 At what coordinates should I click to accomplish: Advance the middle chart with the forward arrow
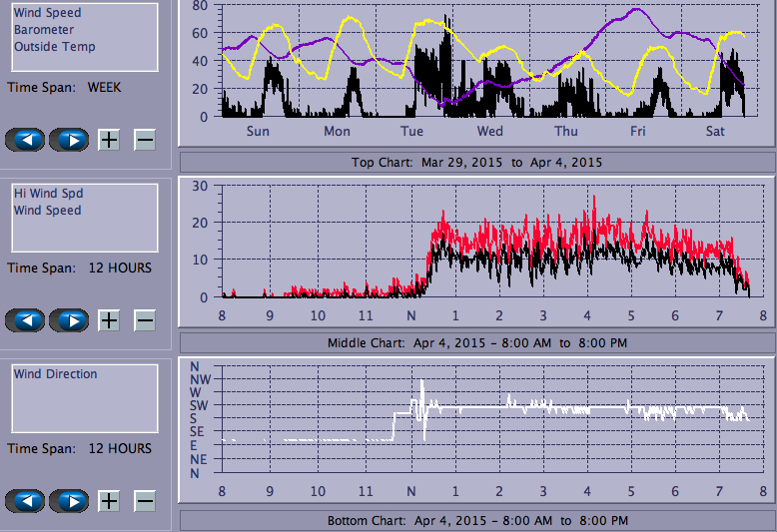coord(69,320)
